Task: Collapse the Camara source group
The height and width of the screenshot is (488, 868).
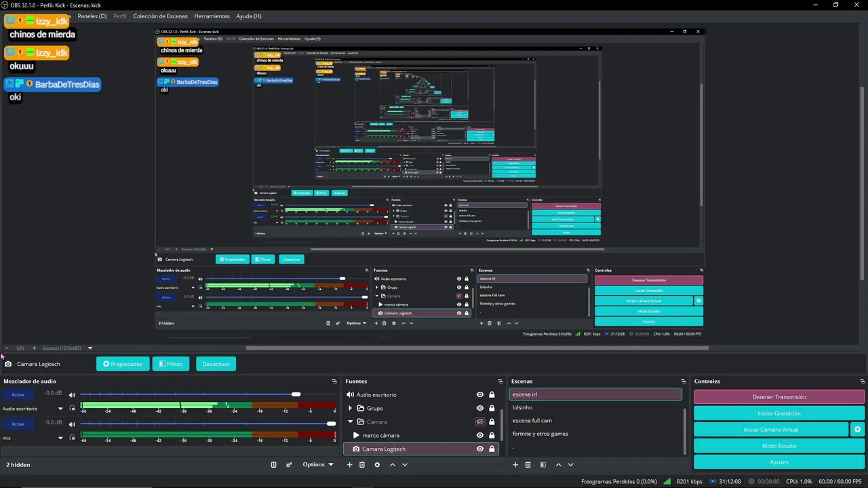Action: pyautogui.click(x=351, y=422)
